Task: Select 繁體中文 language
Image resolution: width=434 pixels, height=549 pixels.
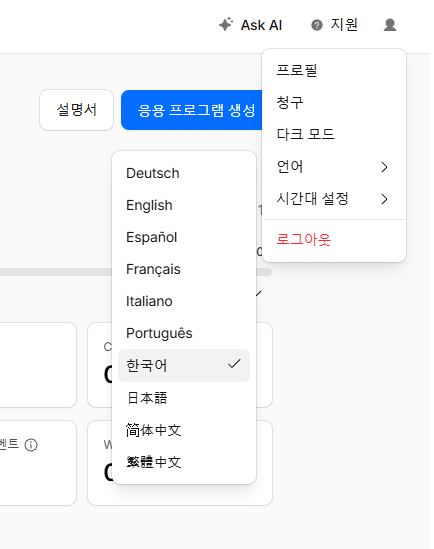Action: tap(184, 462)
